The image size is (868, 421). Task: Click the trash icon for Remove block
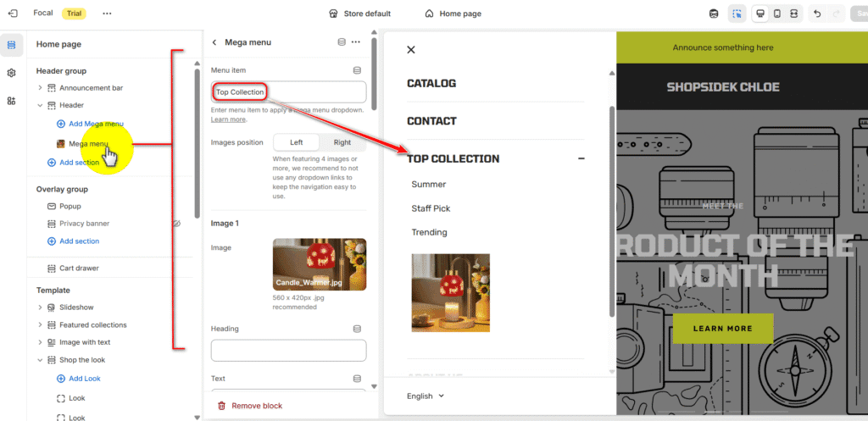(221, 406)
